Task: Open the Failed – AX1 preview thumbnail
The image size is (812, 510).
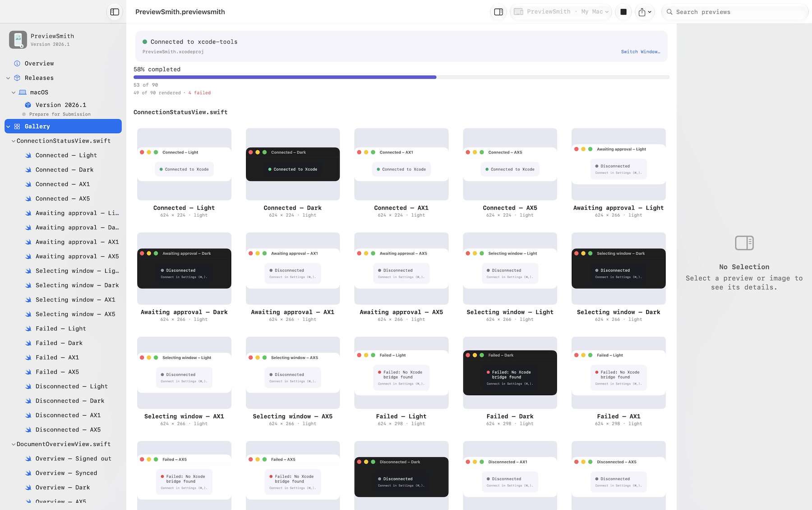Action: (x=618, y=373)
